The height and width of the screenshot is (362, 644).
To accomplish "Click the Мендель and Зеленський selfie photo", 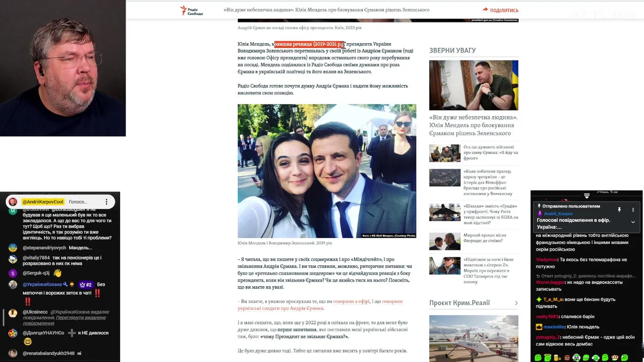I will coord(327,171).
